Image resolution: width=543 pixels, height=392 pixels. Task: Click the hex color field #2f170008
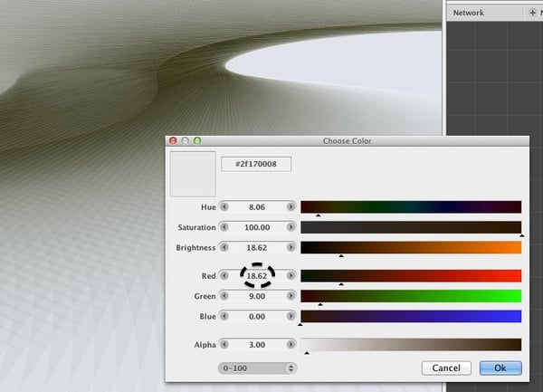coord(256,164)
